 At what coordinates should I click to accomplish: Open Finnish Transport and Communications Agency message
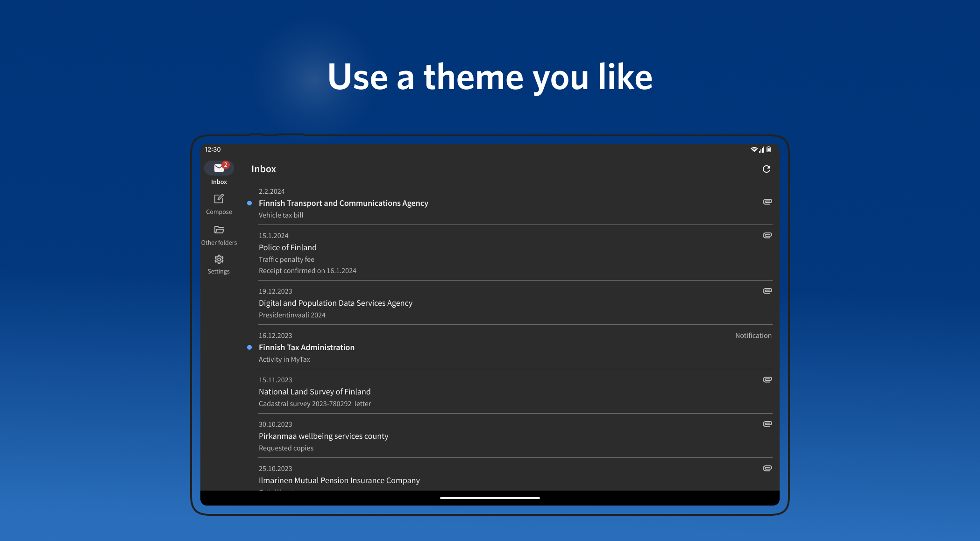pos(343,203)
